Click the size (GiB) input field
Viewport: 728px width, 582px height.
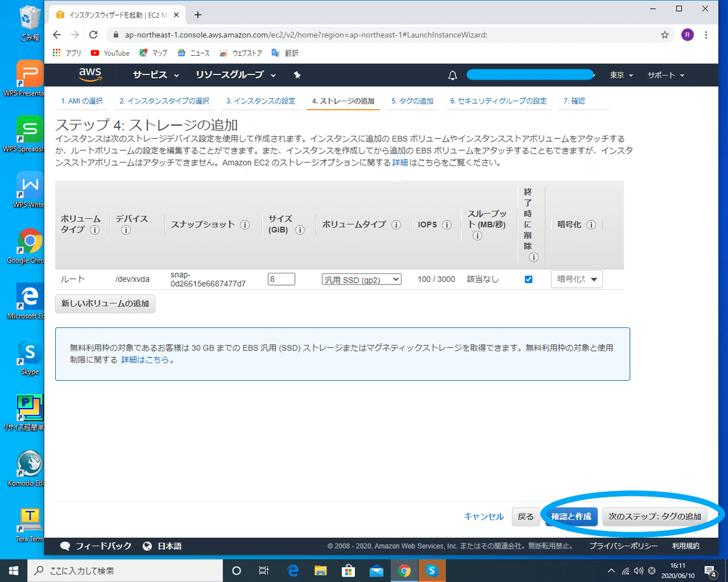pos(281,279)
